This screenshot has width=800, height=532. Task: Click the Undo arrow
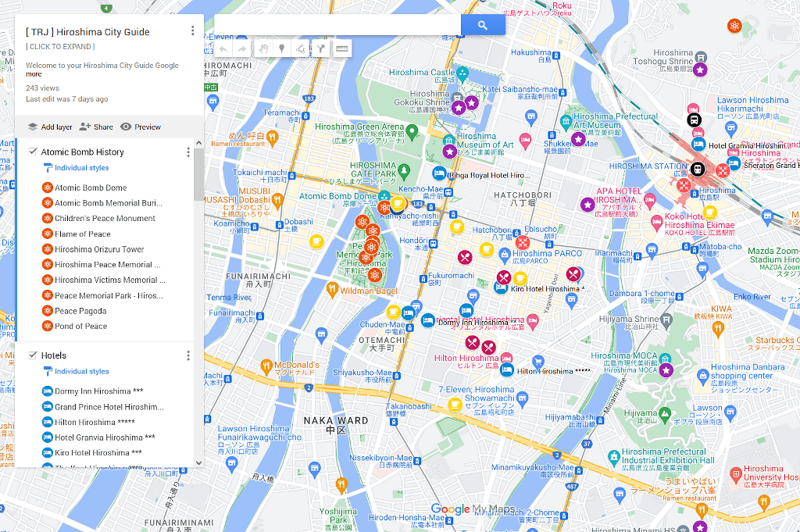[x=223, y=49]
